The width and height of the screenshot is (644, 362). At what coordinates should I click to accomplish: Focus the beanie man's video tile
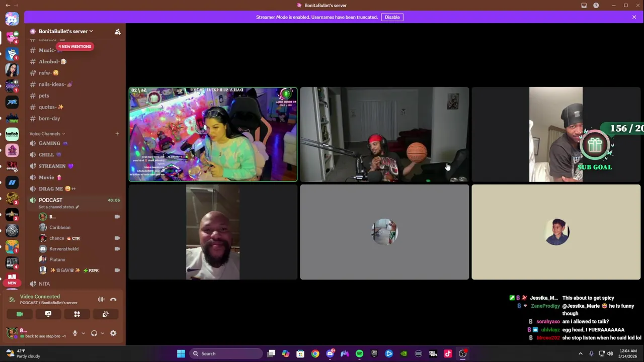pyautogui.click(x=556, y=134)
